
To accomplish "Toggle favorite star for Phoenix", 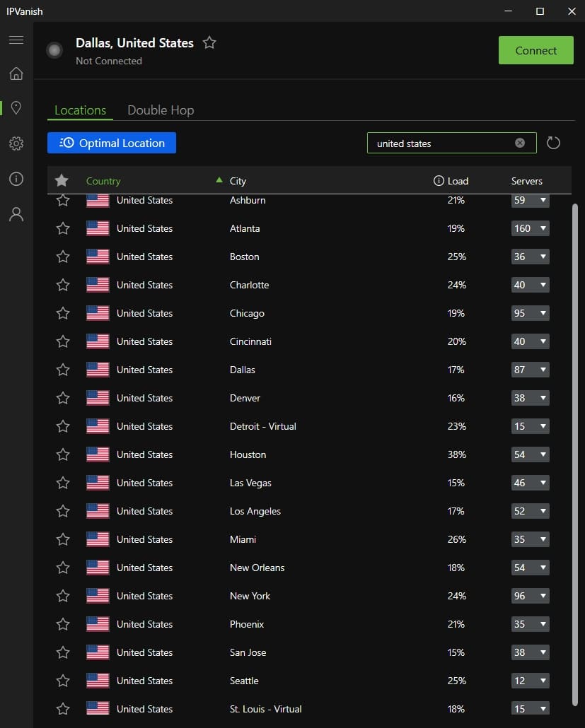I will pos(63,625).
